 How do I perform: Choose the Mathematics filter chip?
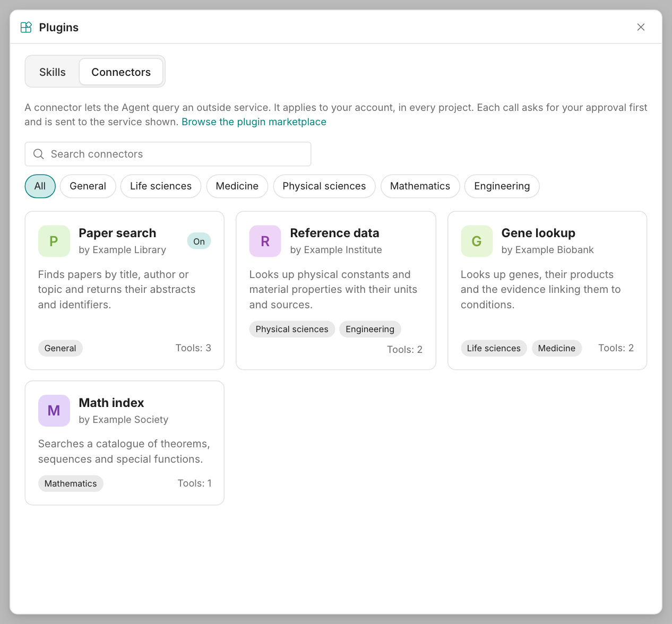(x=420, y=186)
